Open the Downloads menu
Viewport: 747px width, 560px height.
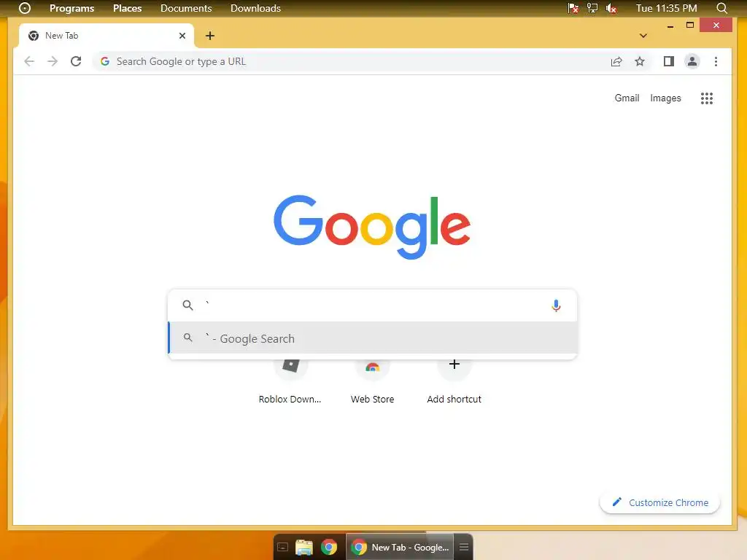[x=255, y=8]
